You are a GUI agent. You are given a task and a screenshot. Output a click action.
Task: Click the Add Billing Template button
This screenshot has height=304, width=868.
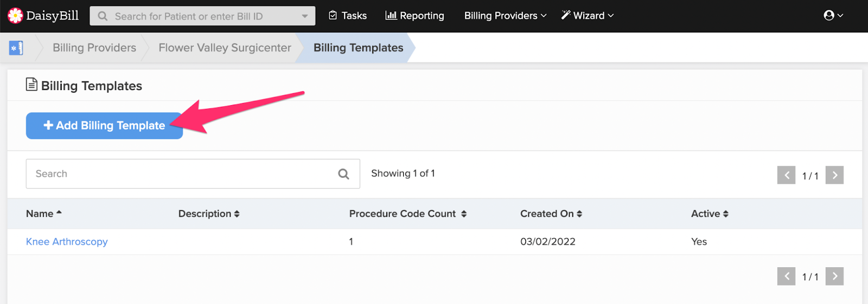pos(104,126)
